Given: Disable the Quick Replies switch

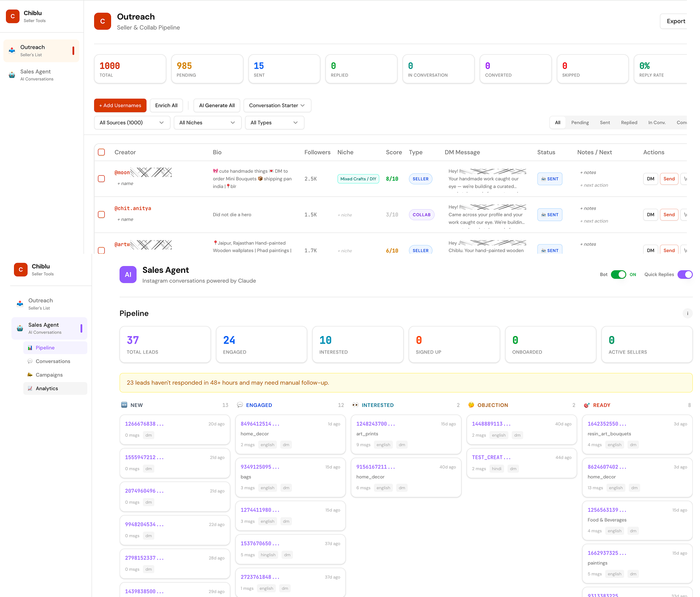Looking at the screenshot, I should (685, 275).
